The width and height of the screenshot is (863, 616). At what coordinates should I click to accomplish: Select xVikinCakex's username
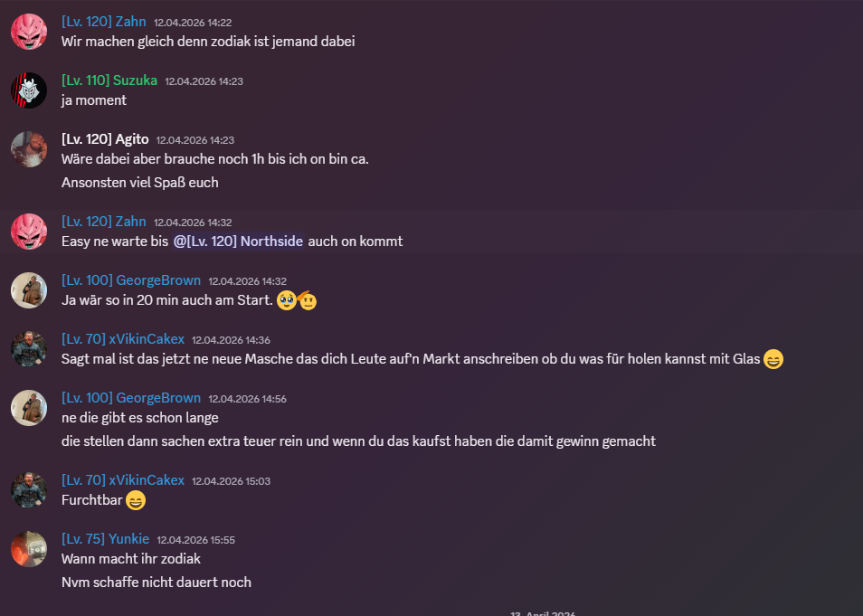pos(124,338)
